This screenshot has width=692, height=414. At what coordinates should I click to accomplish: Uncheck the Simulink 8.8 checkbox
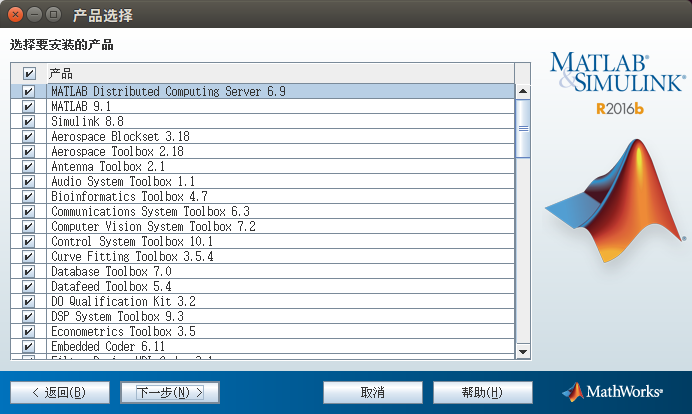(28, 121)
